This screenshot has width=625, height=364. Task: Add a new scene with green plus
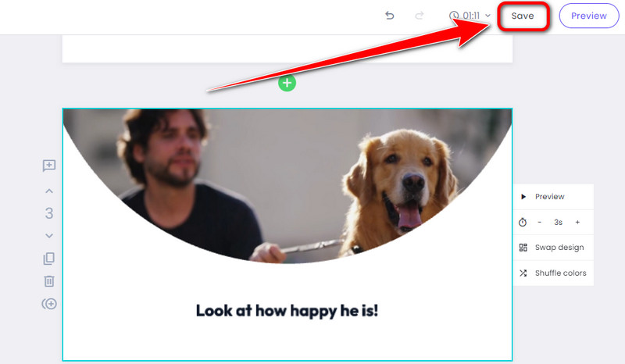point(287,83)
